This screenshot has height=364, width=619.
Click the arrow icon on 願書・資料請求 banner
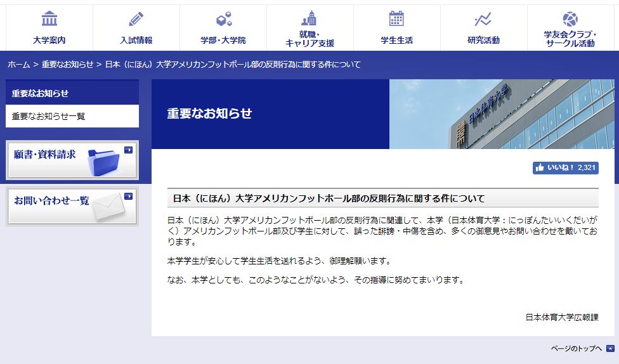point(128,150)
